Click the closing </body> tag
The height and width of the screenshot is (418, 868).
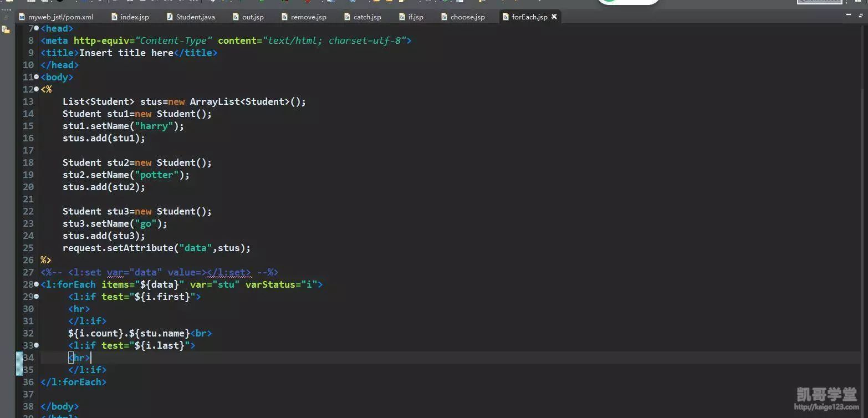click(60, 406)
